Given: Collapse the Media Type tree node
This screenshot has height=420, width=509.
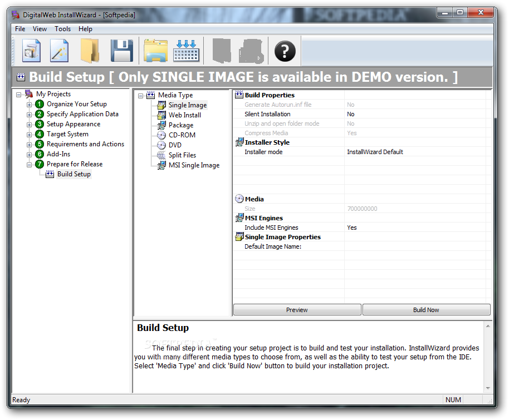Looking at the screenshot, I should click(140, 96).
